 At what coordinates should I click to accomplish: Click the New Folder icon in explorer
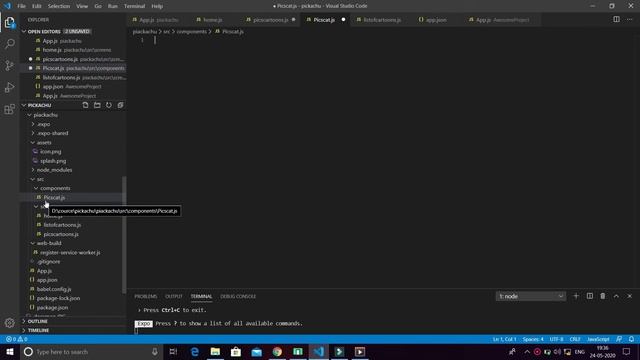97,105
